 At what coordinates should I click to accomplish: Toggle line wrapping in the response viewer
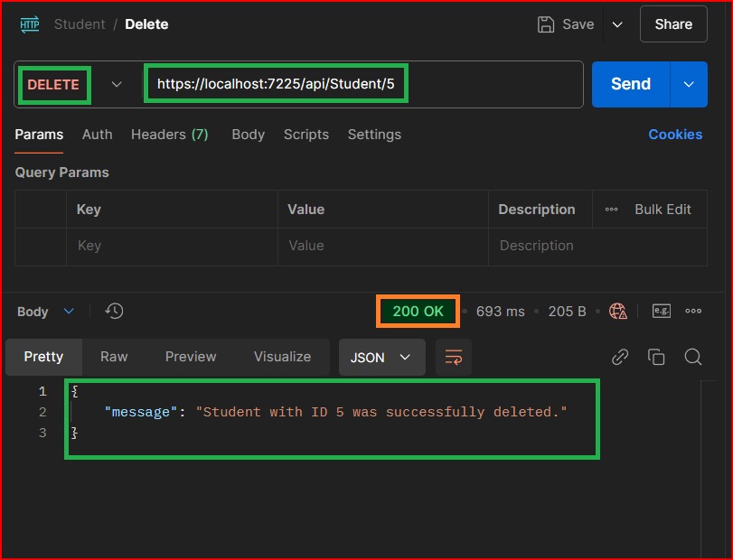coord(453,357)
